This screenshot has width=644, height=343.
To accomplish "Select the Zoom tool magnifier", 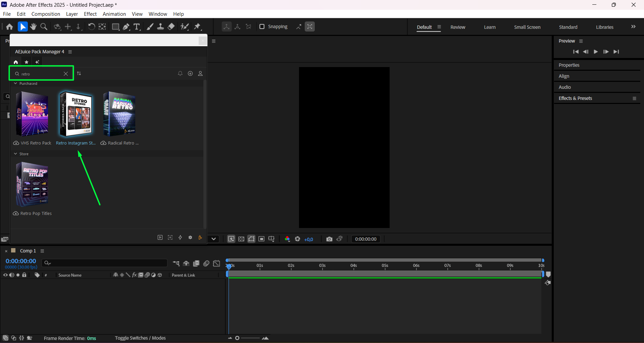I will click(x=44, y=27).
